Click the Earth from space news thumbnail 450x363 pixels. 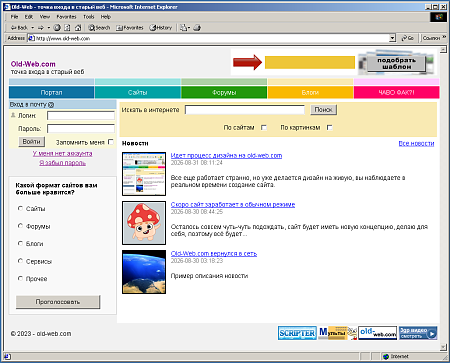tap(144, 272)
